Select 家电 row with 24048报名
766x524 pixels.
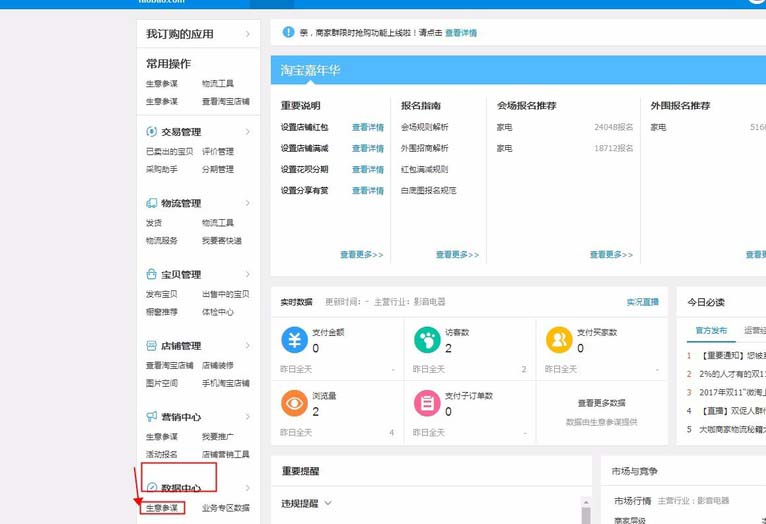pyautogui.click(x=564, y=127)
